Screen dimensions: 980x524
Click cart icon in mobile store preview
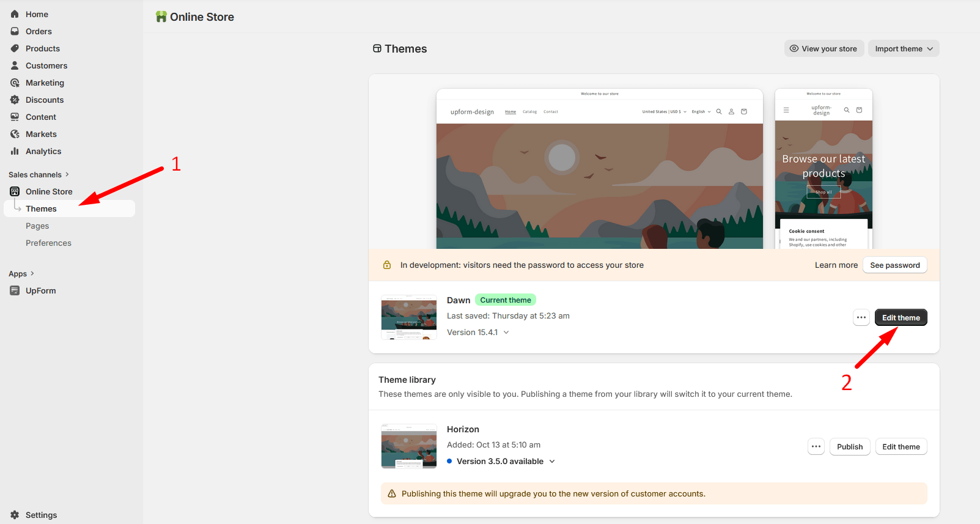pos(859,110)
